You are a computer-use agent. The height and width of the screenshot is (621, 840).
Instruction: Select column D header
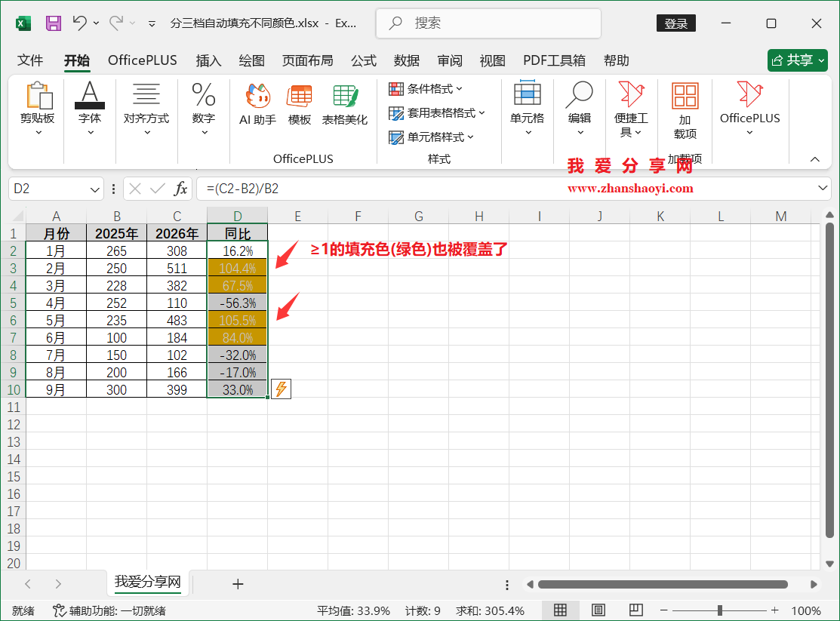(237, 216)
